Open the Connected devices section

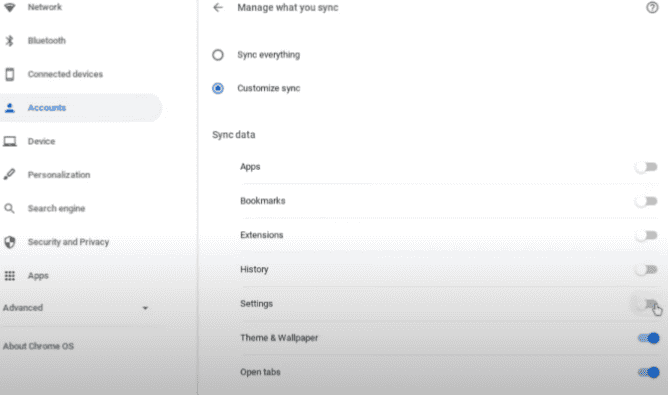(x=65, y=74)
